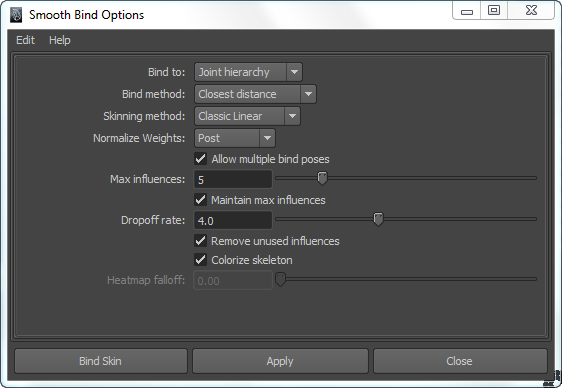Maximize the Smooth Bind Options window
562x388 pixels.
click(x=494, y=10)
